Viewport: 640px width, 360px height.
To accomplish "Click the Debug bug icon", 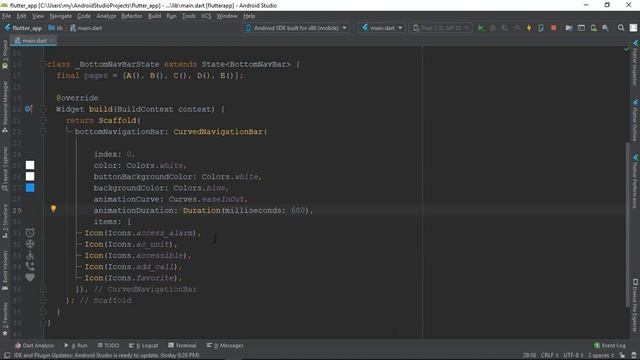I will pyautogui.click(x=493, y=28).
